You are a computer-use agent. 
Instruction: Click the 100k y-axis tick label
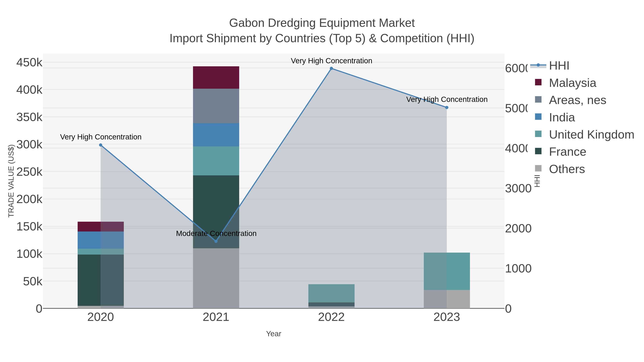[x=30, y=254]
